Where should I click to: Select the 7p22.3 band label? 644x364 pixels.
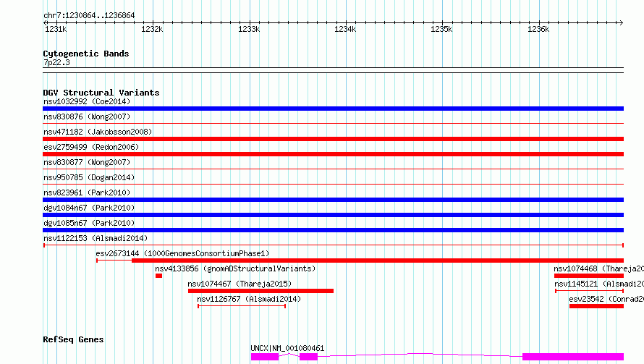click(56, 62)
